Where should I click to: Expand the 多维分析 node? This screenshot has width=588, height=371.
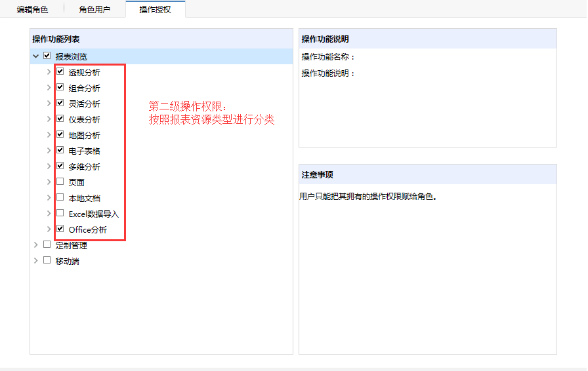(49, 166)
